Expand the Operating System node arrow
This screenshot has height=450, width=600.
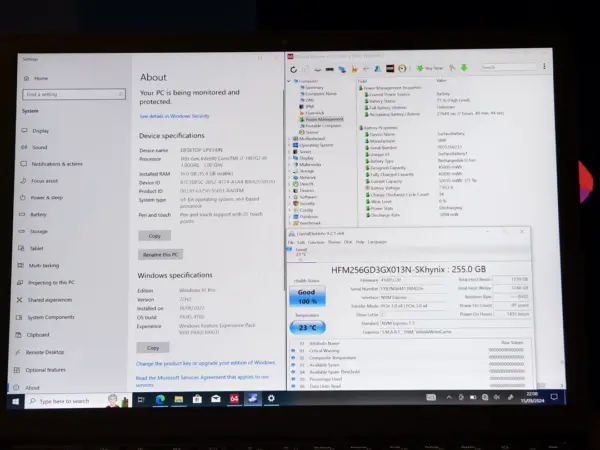(x=289, y=145)
